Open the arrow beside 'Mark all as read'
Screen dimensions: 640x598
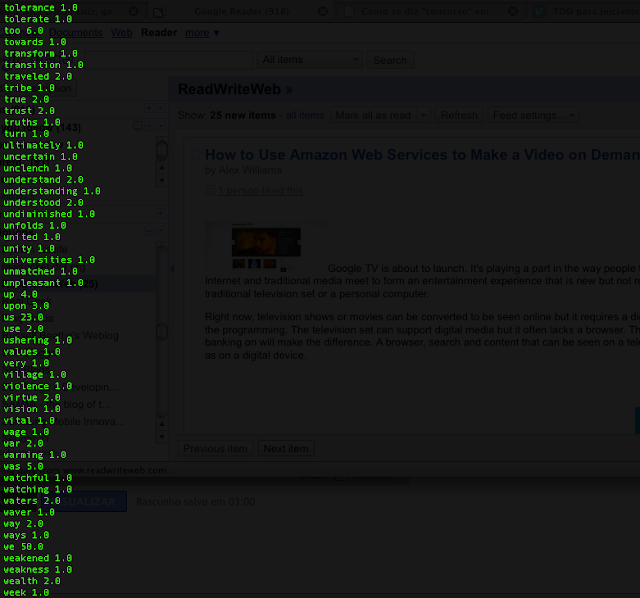(424, 116)
